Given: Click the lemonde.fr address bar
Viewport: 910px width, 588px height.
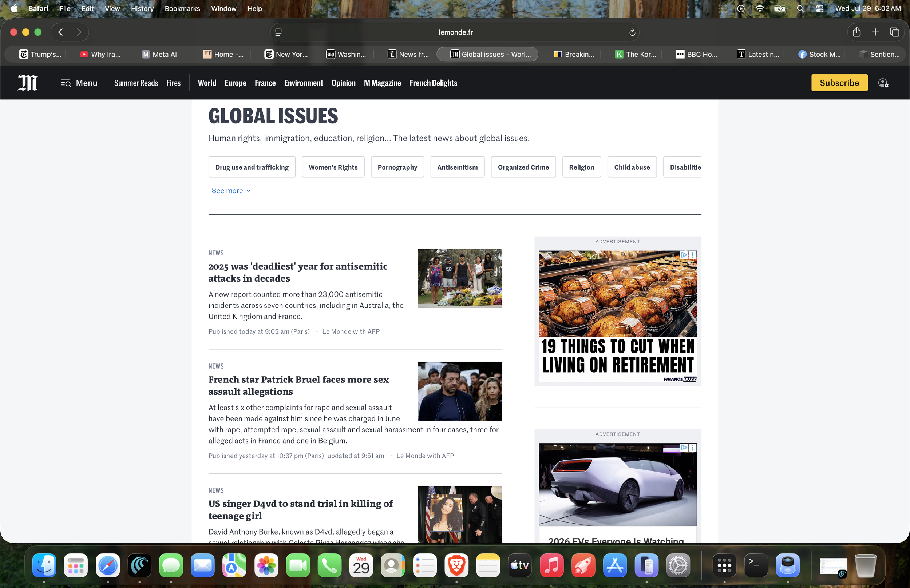Looking at the screenshot, I should (x=455, y=32).
